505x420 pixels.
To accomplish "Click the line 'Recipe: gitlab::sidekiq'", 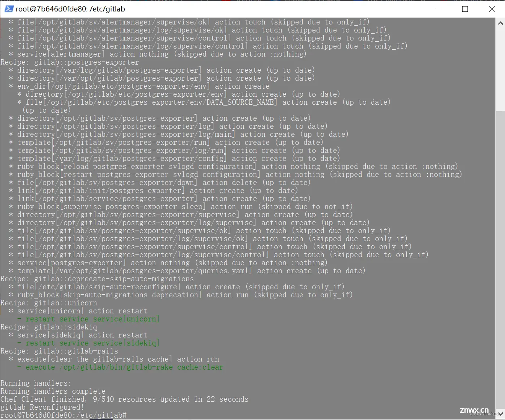I will click(x=49, y=327).
